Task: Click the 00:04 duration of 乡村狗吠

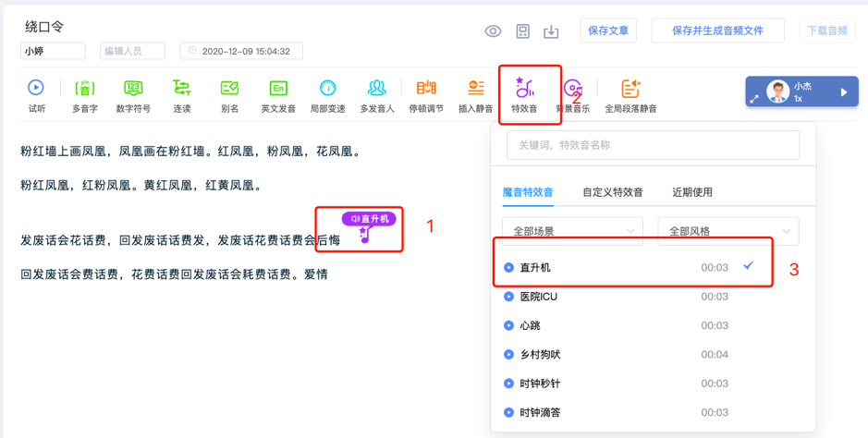Action: (715, 355)
